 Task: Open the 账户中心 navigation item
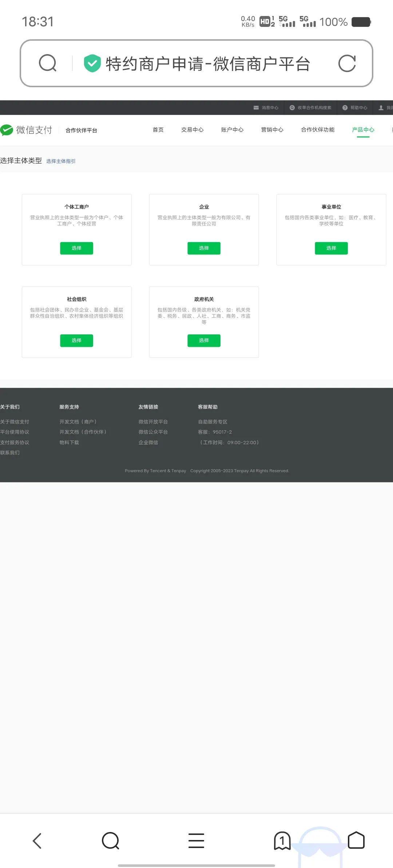(232, 130)
